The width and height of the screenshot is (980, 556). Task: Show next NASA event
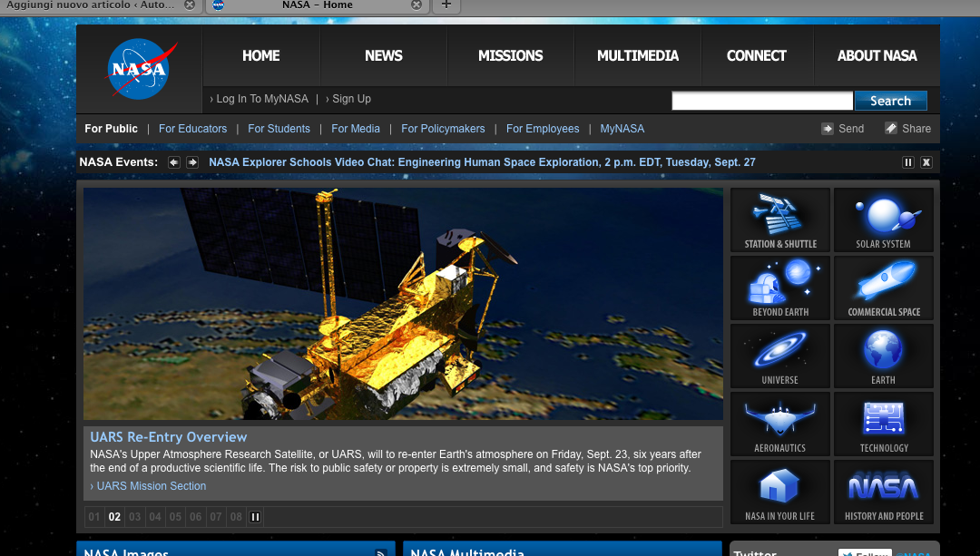point(192,162)
